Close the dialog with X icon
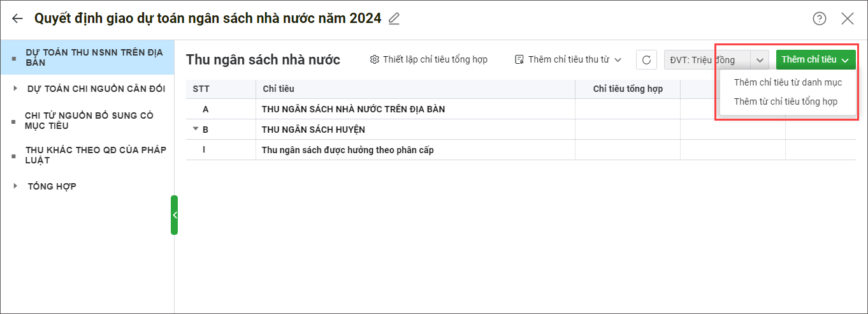 click(848, 19)
